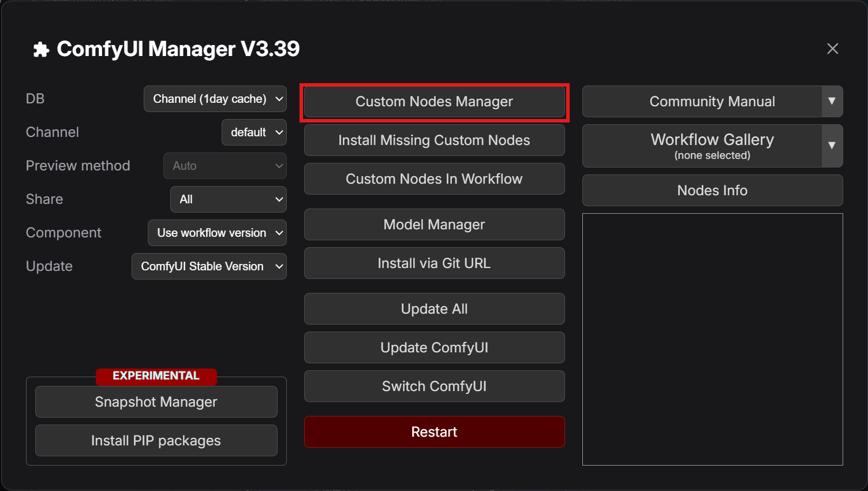The image size is (868, 491).
Task: Open Switch ComfyUI
Action: 434,386
